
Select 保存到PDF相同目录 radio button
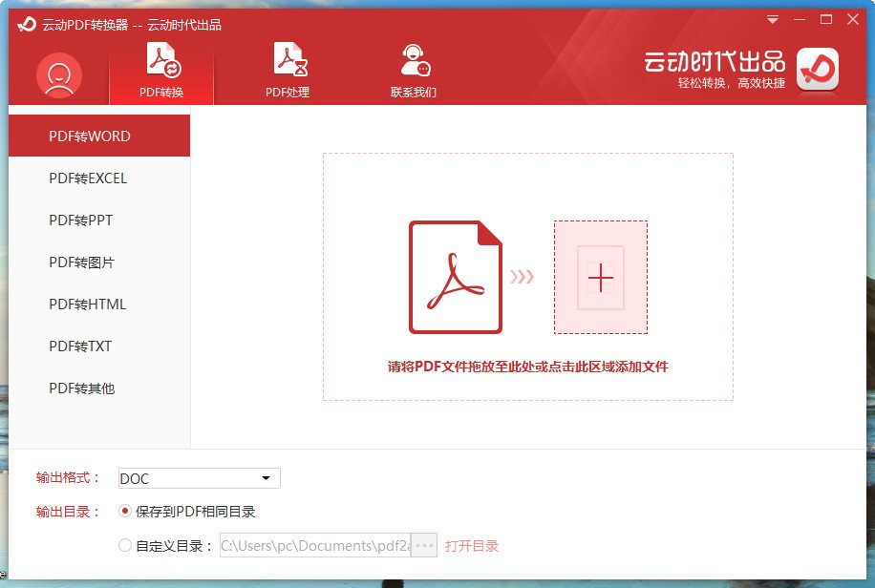tap(125, 511)
